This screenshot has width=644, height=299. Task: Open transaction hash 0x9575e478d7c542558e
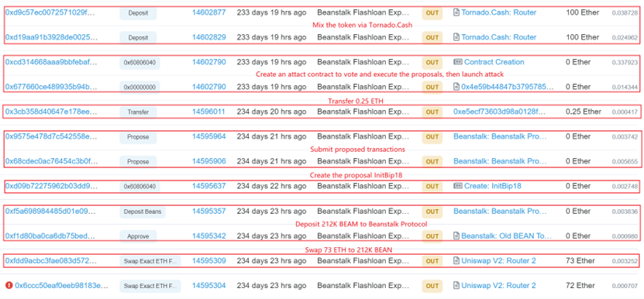click(x=51, y=136)
